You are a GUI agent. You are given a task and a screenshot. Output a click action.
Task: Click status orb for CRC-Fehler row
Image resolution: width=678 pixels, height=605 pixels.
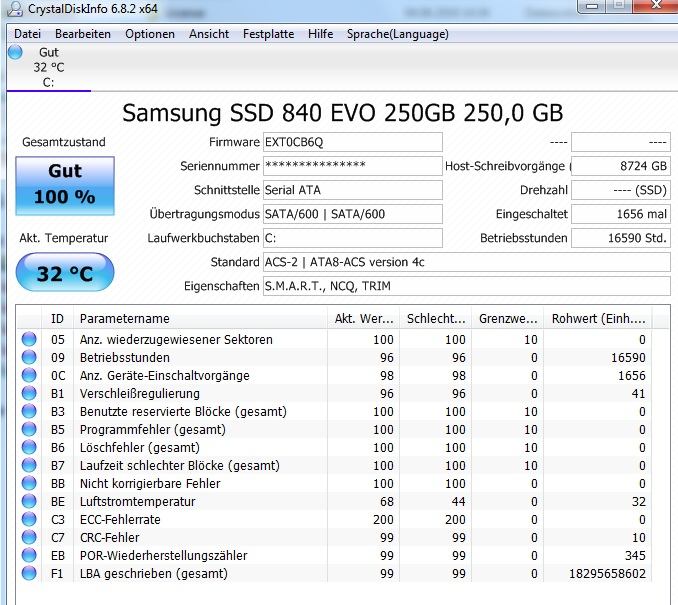29,537
